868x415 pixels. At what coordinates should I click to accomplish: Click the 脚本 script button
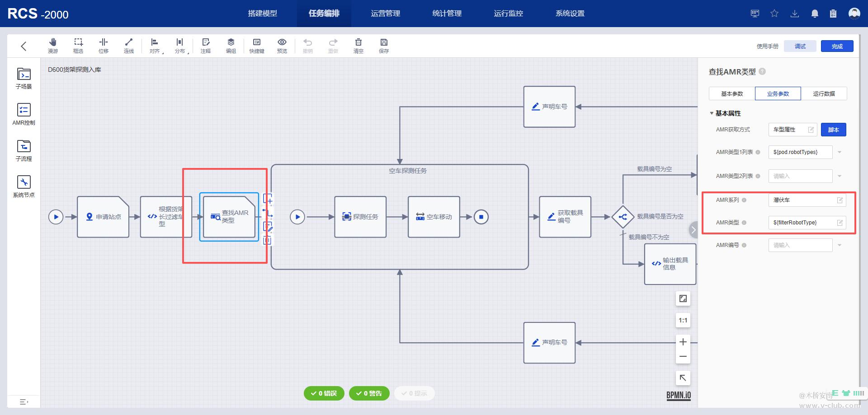[833, 130]
